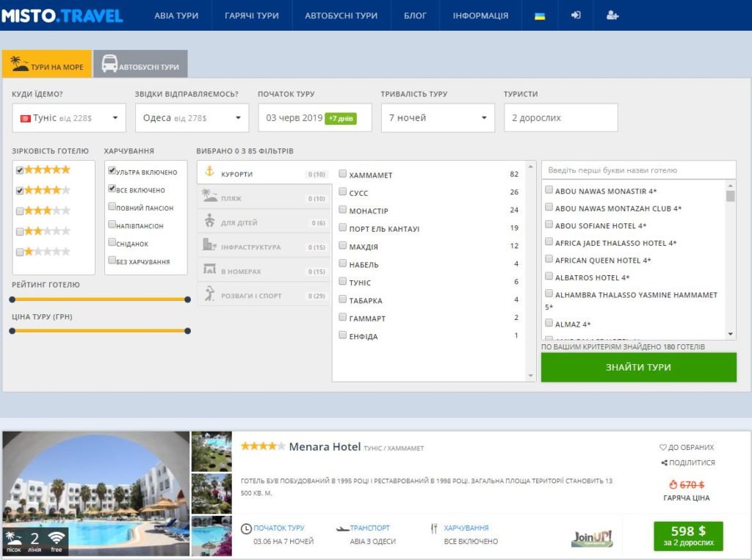Enable the Сніданок meal checkbox
Viewport: 752px width, 560px height.
pyautogui.click(x=112, y=242)
